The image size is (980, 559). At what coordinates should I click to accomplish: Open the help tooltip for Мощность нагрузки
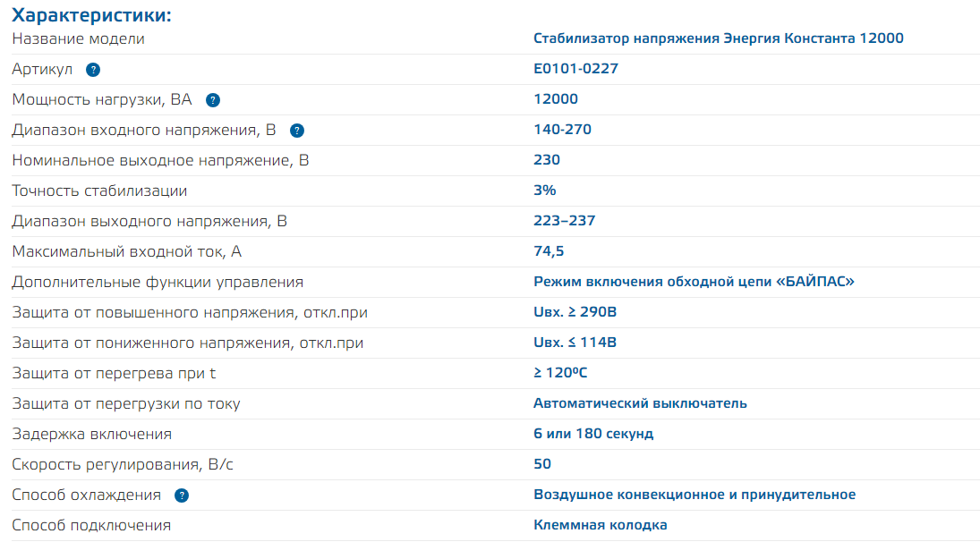(213, 100)
